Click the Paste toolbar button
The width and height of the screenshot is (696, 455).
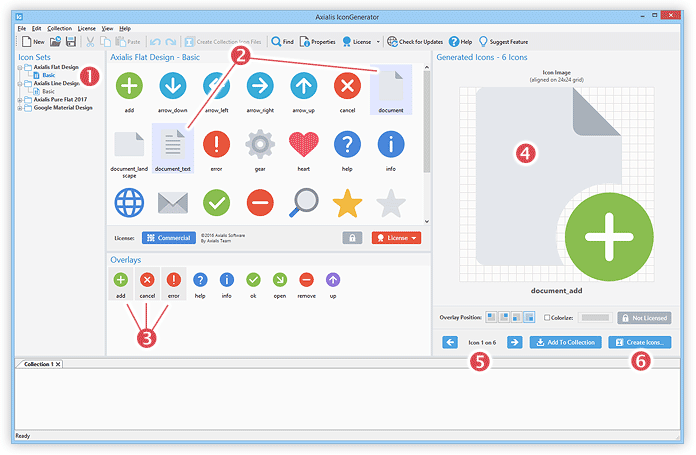(128, 42)
